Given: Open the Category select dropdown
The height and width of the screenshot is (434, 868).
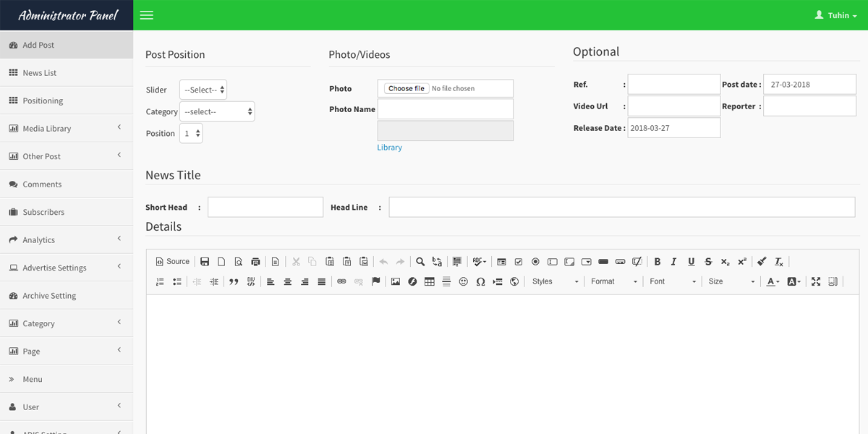Looking at the screenshot, I should (217, 111).
